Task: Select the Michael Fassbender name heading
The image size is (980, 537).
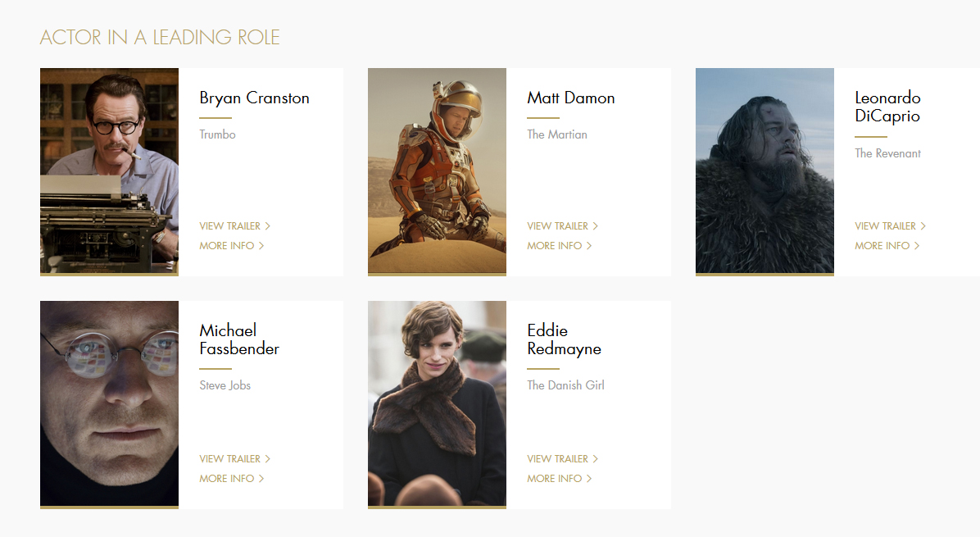Action: pyautogui.click(x=239, y=339)
